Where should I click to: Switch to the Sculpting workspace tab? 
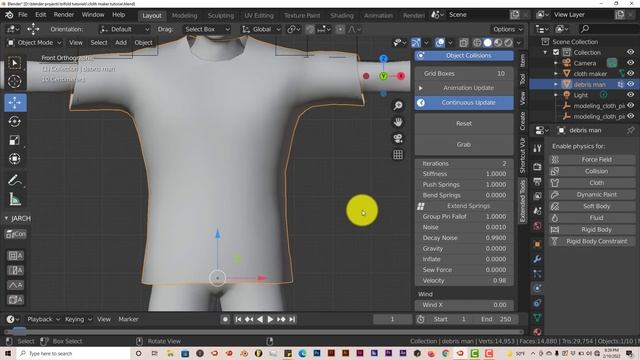220,16
